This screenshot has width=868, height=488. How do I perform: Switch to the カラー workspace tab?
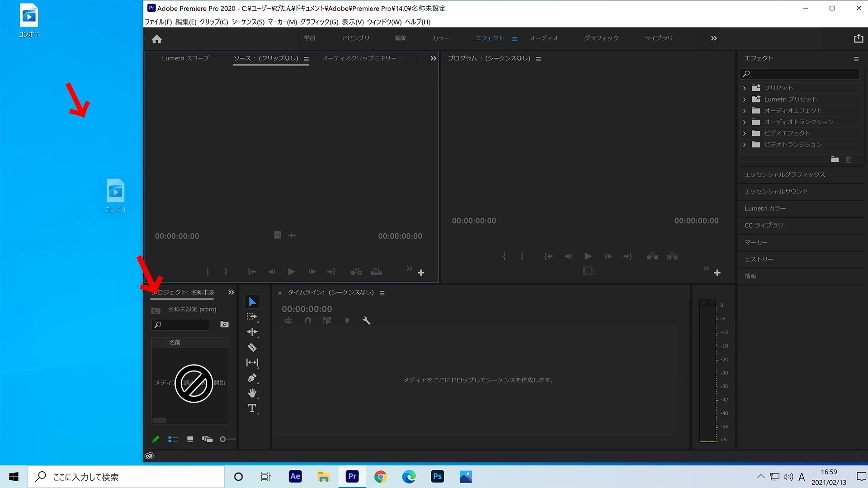click(x=441, y=38)
